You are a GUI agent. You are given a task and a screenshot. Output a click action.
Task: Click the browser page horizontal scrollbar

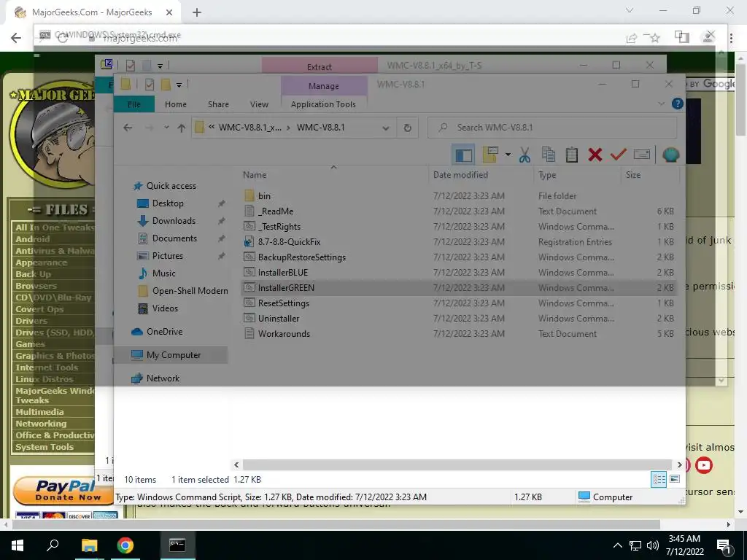click(x=336, y=525)
